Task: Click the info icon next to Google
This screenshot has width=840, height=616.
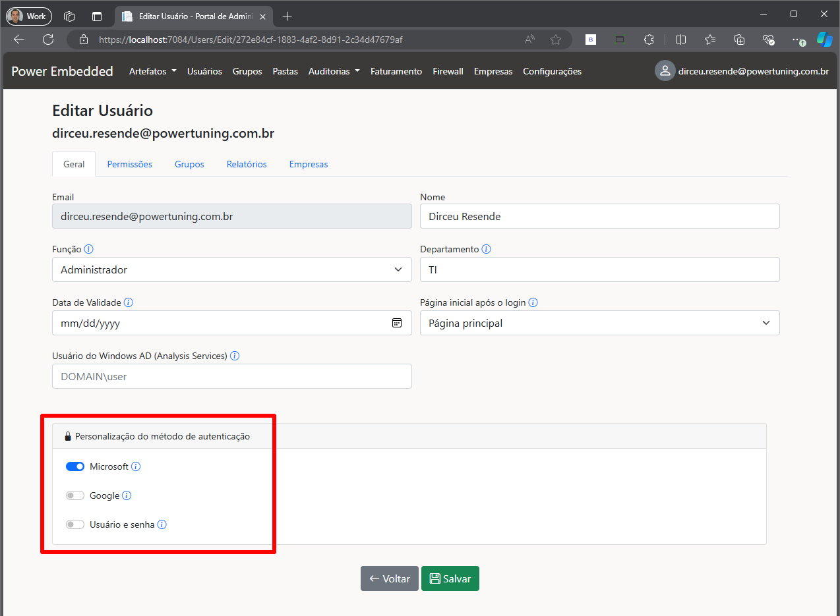Action: click(x=127, y=495)
